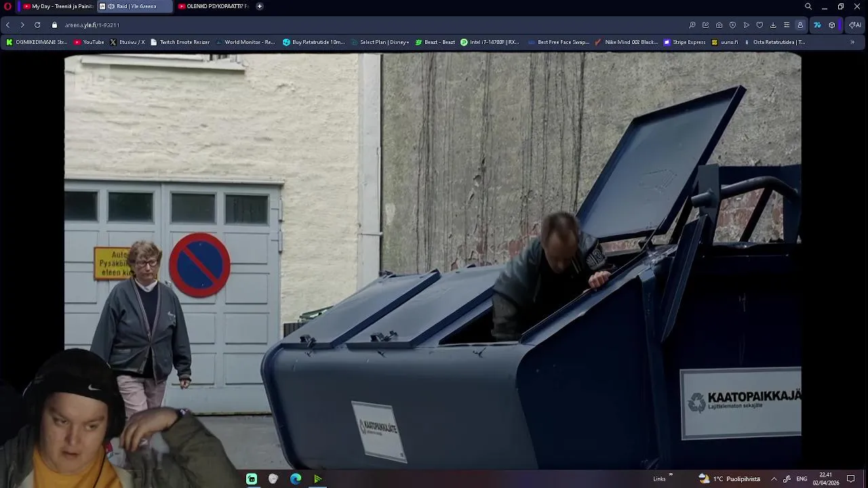
Task: Open the page zoom search icon
Action: click(x=692, y=25)
